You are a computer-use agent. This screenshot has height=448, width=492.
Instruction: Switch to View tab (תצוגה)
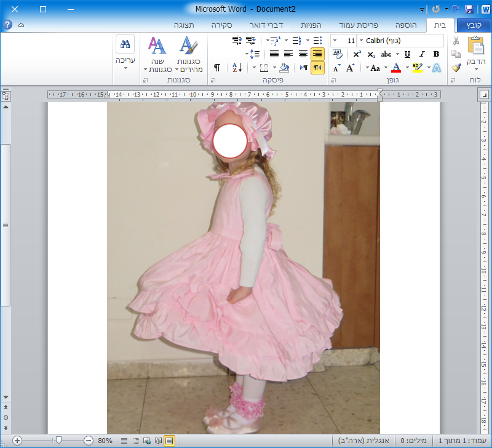pos(184,25)
